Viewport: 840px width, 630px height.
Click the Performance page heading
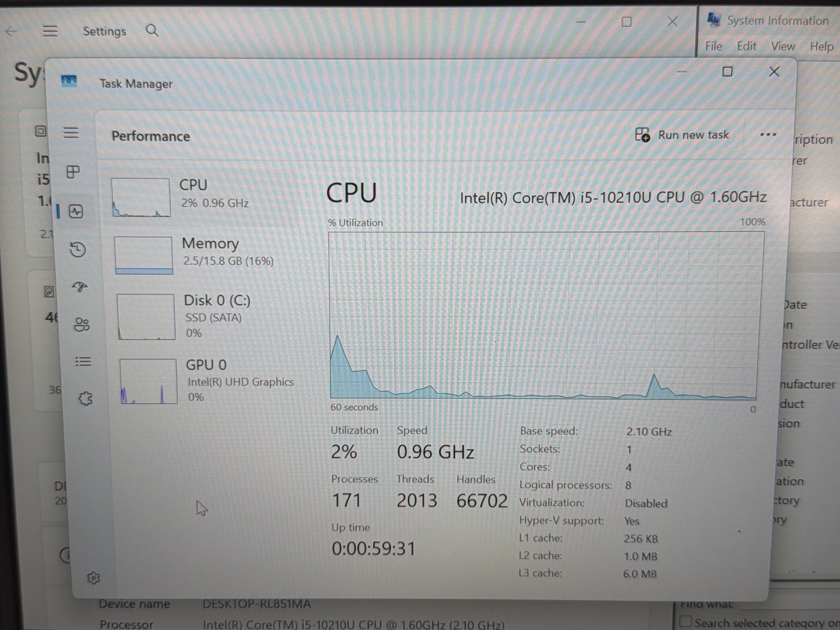[151, 136]
